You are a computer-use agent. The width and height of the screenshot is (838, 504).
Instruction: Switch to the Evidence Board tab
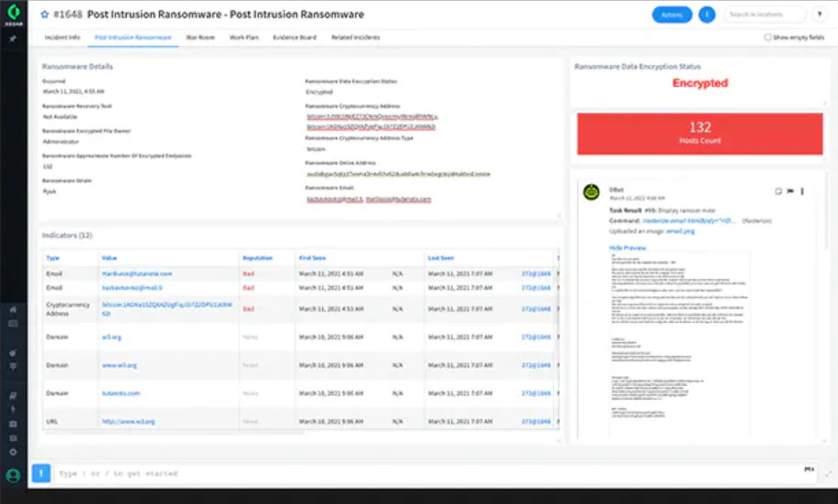(295, 38)
